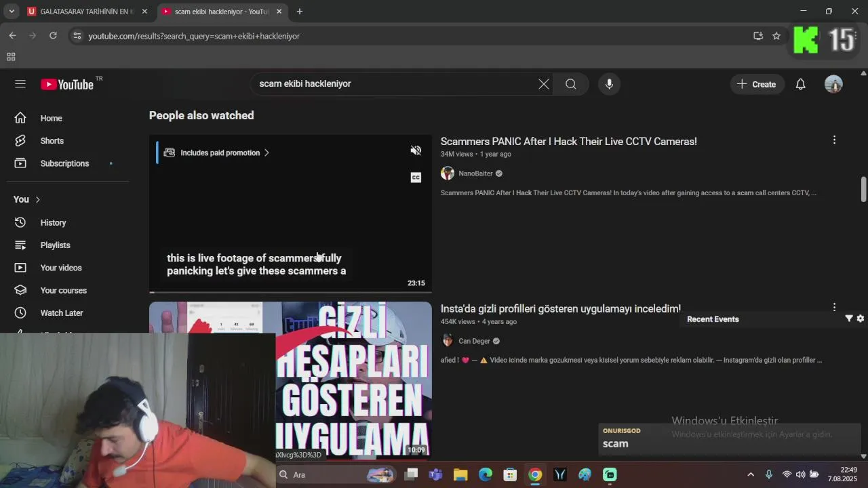Click the Can Deger channel avatar
Viewport: 868px width, 488px height.
(x=448, y=341)
